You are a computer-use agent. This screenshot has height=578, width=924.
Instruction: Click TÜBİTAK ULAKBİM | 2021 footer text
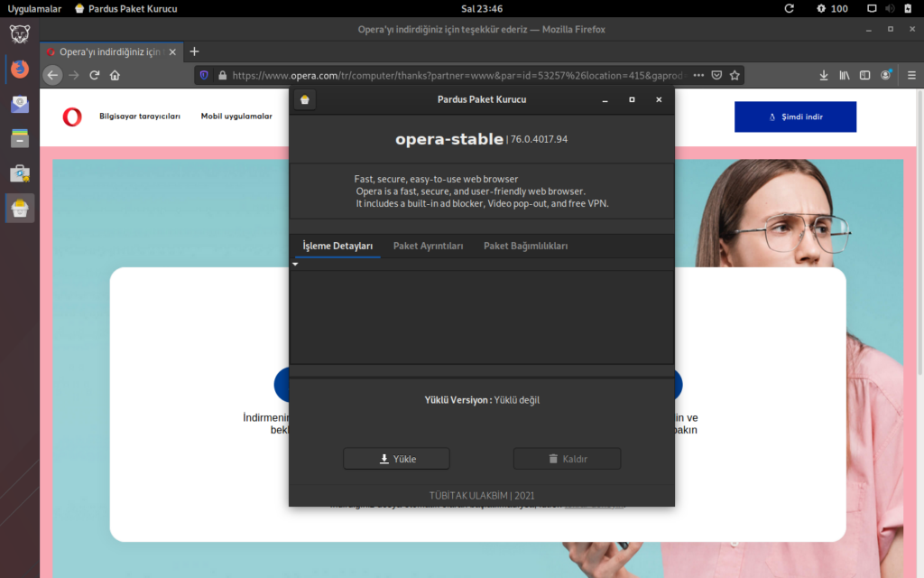click(x=482, y=496)
